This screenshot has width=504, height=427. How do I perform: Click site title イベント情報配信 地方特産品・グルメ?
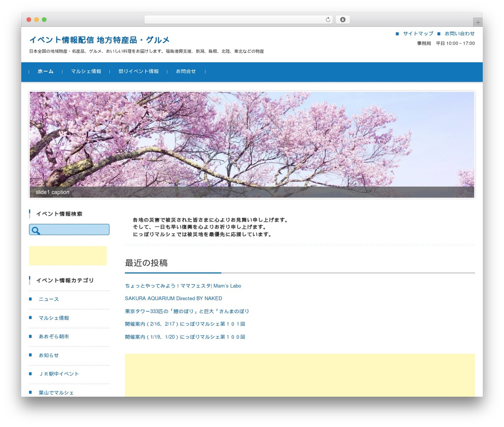(99, 40)
